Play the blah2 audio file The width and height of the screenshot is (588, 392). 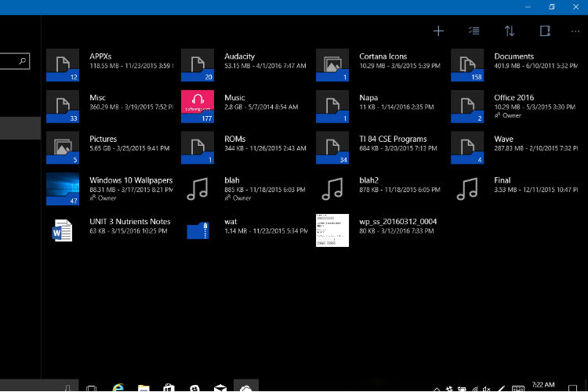click(x=332, y=188)
